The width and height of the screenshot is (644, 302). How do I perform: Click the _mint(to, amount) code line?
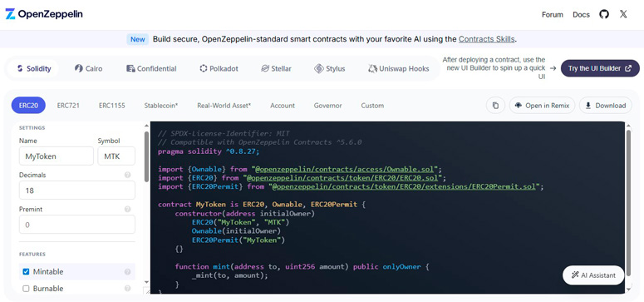click(x=229, y=275)
